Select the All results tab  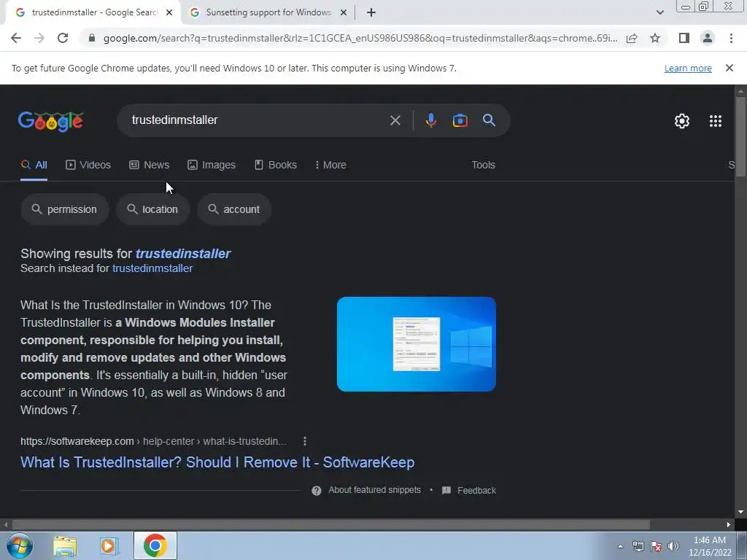tap(34, 165)
